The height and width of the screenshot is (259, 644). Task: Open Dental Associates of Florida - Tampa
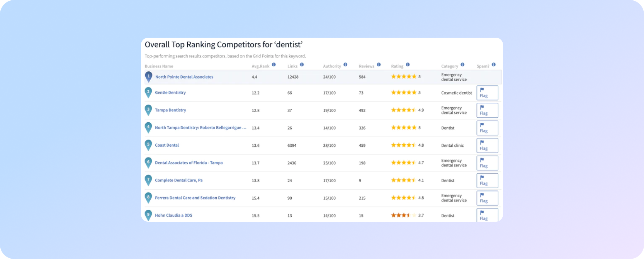pyautogui.click(x=189, y=163)
